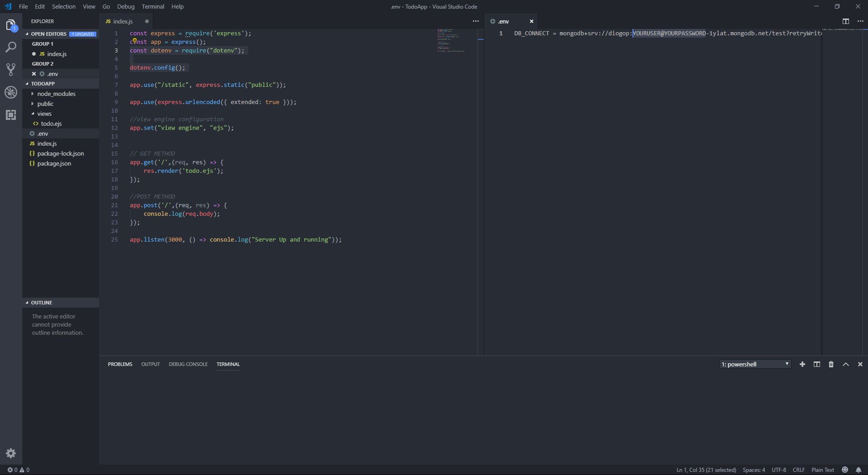Expand the node_modules folder

coord(56,94)
